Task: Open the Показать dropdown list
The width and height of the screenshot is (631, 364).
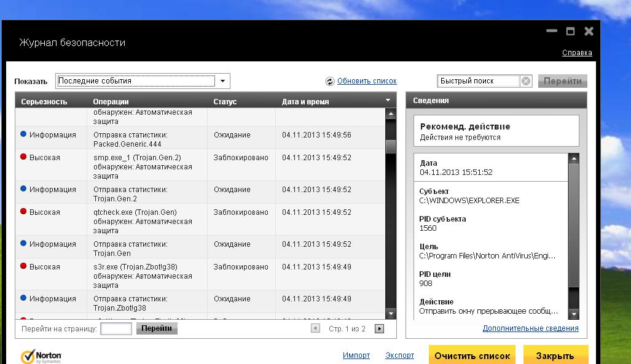Action: (x=223, y=81)
